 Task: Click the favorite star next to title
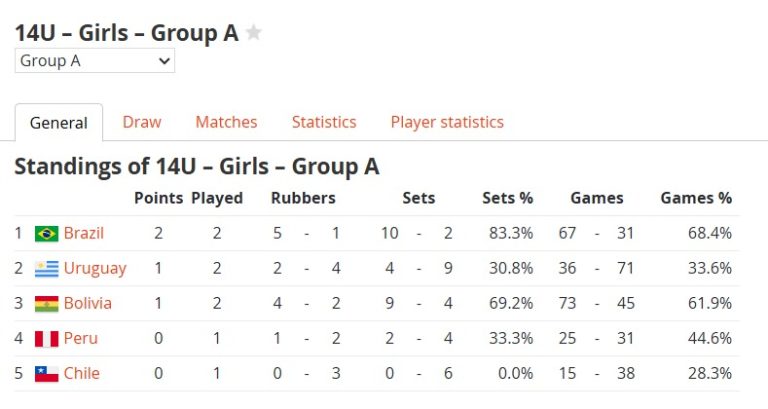pos(254,33)
